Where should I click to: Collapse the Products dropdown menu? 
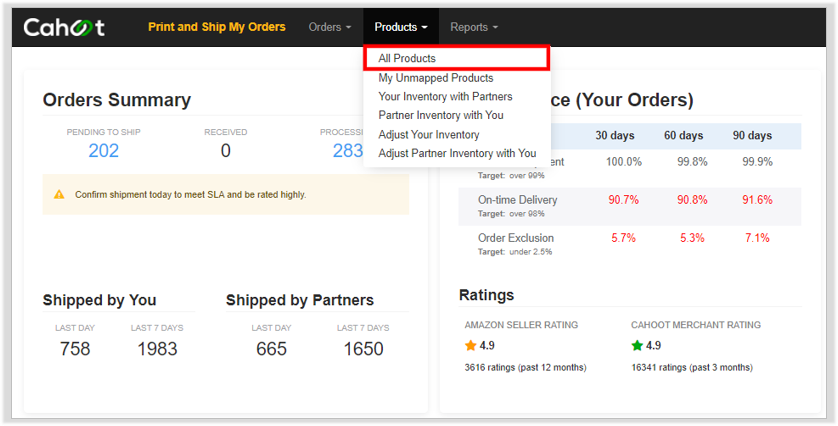pos(401,27)
